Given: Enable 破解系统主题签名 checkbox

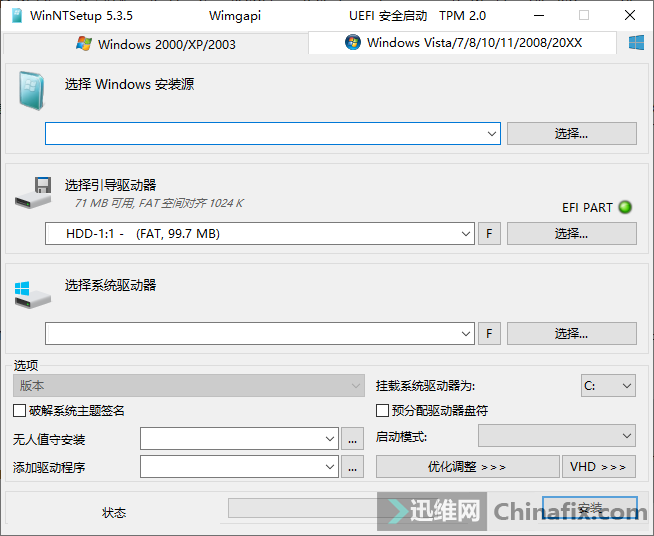Looking at the screenshot, I should tap(19, 410).
